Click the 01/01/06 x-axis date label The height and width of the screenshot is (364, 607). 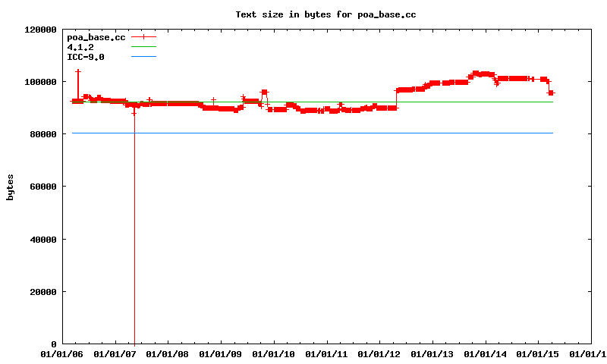click(62, 354)
